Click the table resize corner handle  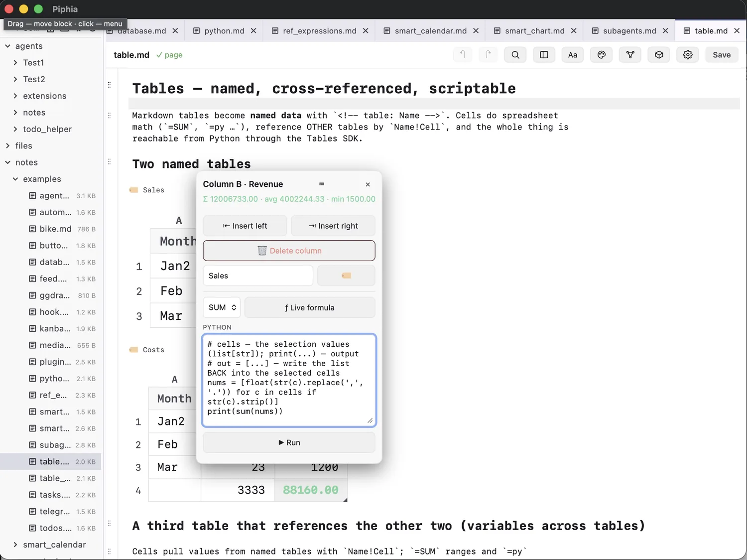[x=345, y=500]
